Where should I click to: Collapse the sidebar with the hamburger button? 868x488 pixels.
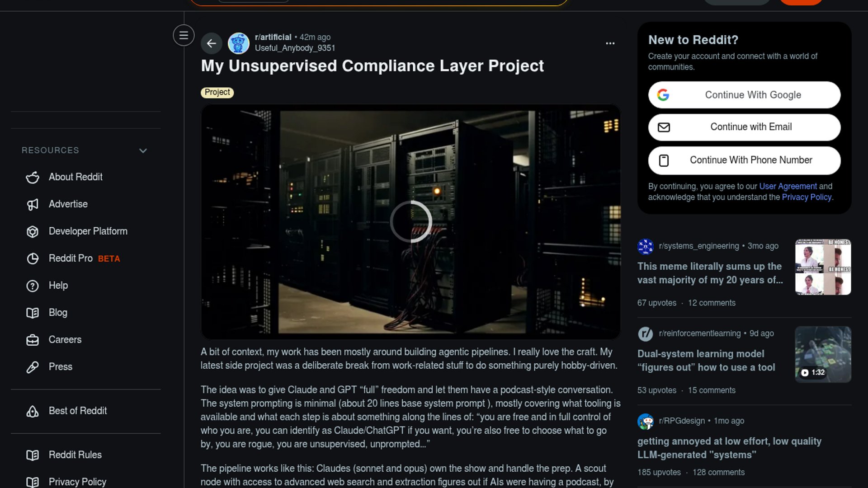184,35
